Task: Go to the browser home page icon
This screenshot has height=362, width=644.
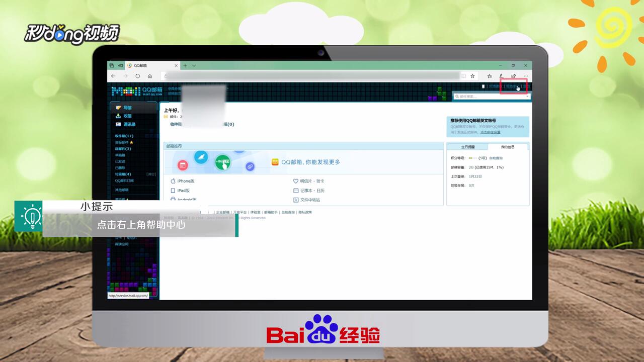Action: pos(149,76)
